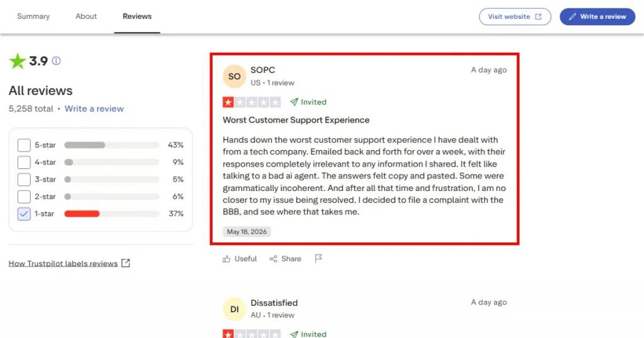Click the 5-star percentage bar

point(111,145)
